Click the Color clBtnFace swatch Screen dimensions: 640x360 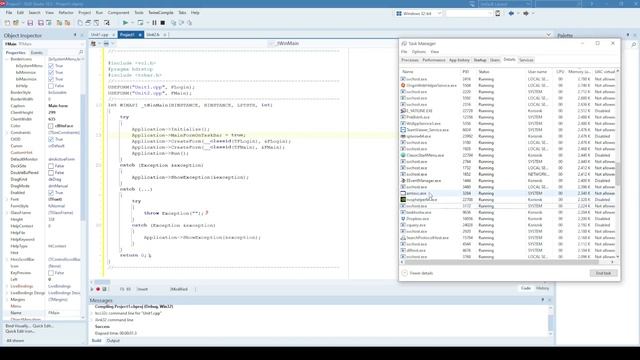[51, 126]
